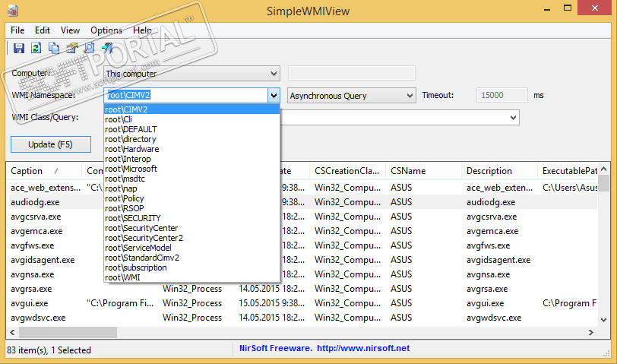Click the WMI Namespace text field
617x364 pixels.
(x=186, y=95)
